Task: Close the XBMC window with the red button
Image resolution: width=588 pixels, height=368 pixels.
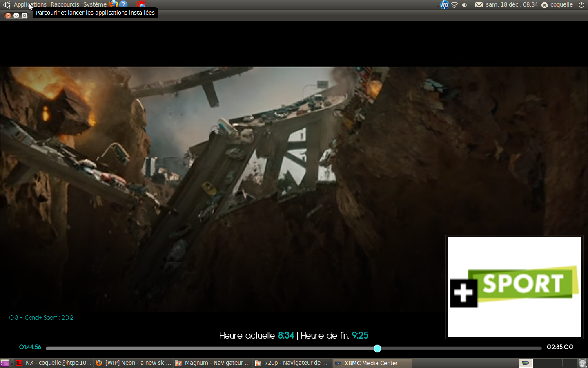Action: click(x=8, y=16)
